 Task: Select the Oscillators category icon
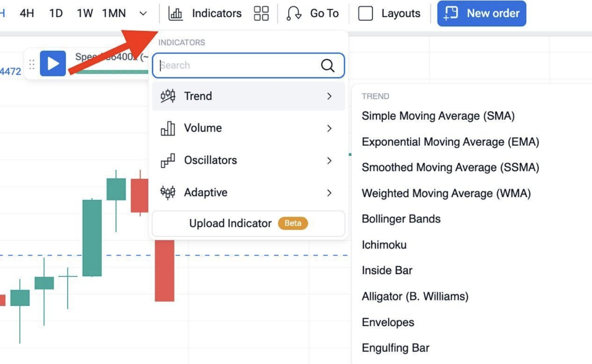pyautogui.click(x=168, y=160)
